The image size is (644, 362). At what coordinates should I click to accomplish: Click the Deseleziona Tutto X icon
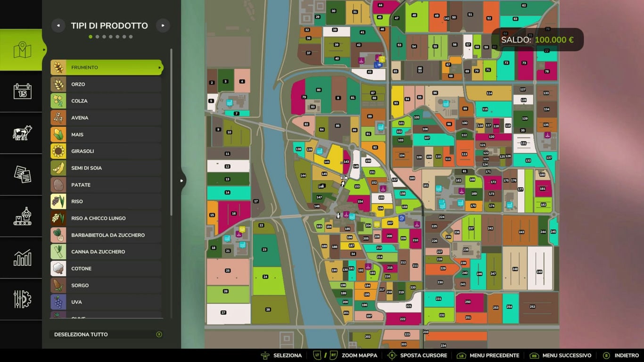159,334
